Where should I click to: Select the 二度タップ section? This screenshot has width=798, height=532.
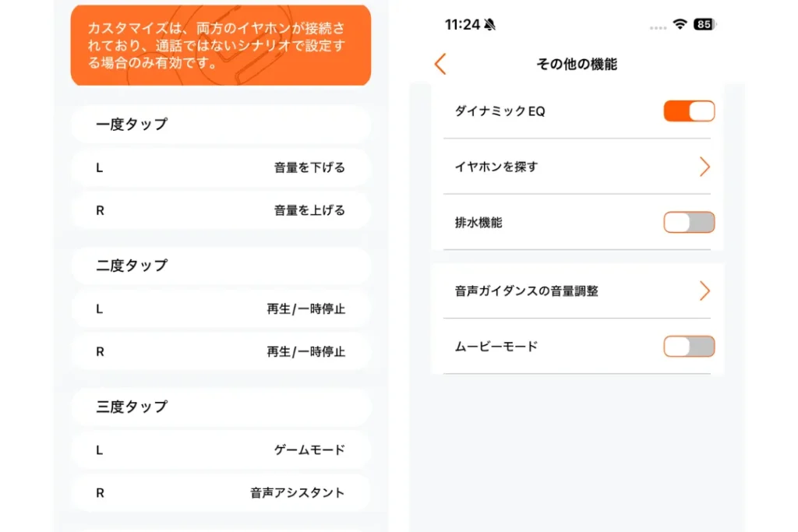221,266
